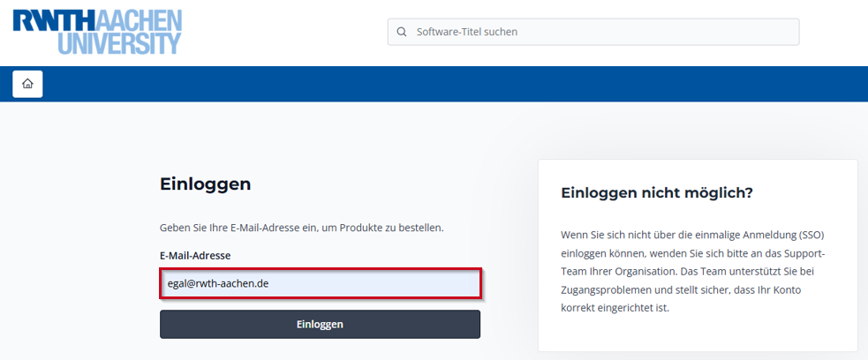This screenshot has width=868, height=360.
Task: Open the RWTH Aachen University logo
Action: (x=97, y=31)
